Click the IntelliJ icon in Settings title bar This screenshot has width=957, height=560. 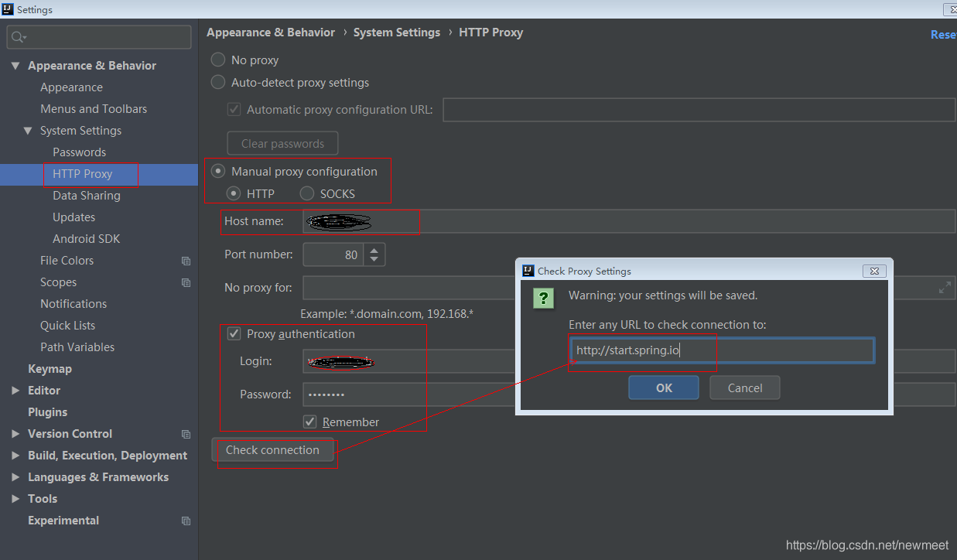(9, 9)
